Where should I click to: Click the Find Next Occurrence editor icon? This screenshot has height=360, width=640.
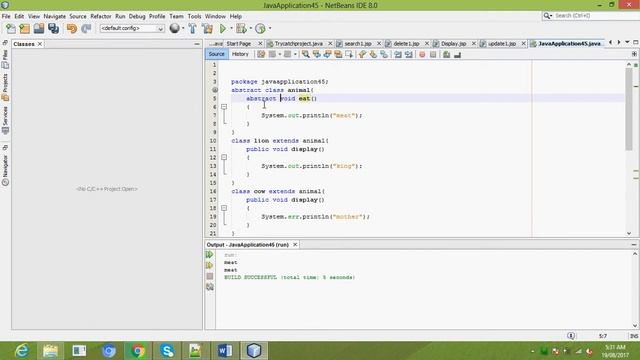pyautogui.click(x=327, y=54)
